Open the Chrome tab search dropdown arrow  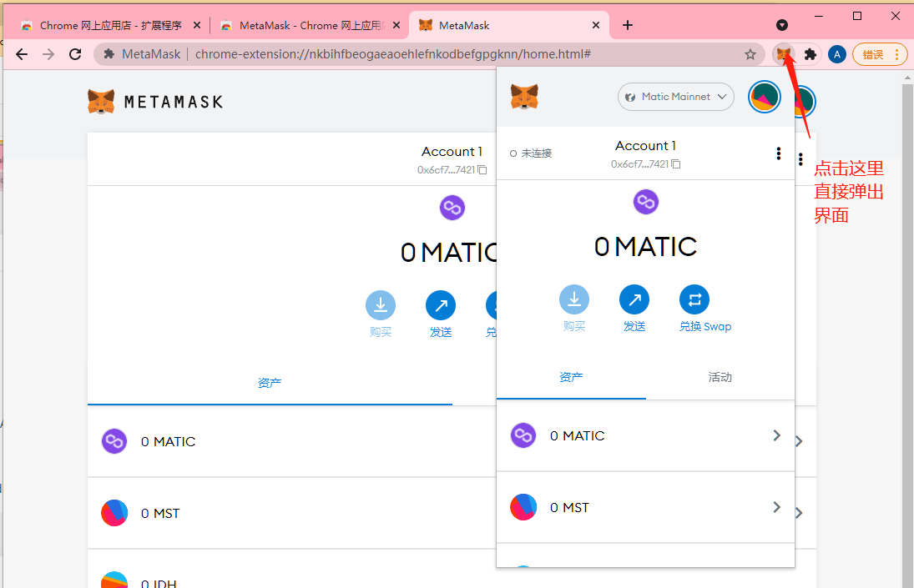pyautogui.click(x=782, y=25)
